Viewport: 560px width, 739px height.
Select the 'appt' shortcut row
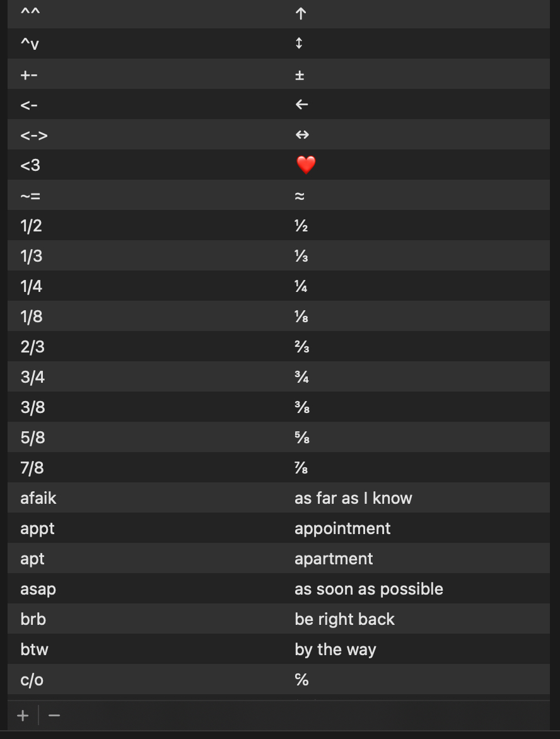point(38,528)
